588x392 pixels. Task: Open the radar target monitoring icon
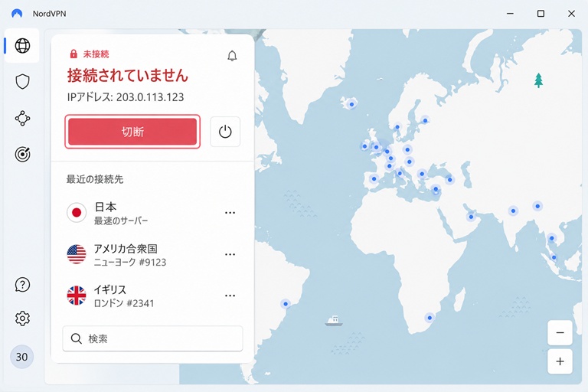(22, 154)
